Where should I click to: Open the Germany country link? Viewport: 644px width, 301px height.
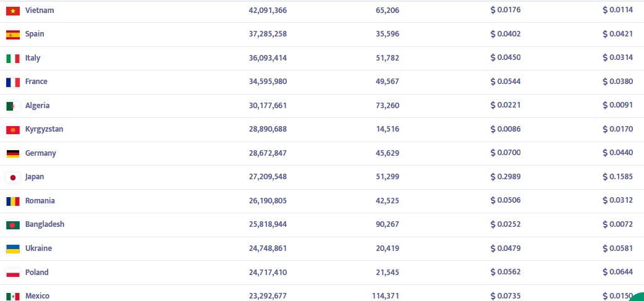(40, 153)
